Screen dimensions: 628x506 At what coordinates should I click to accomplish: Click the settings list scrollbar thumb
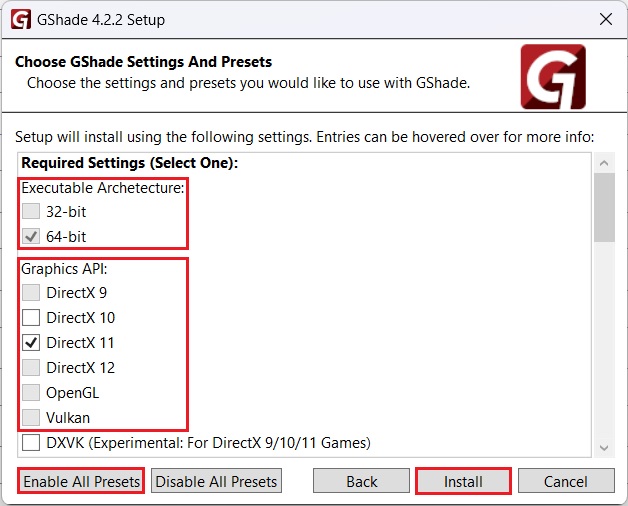[604, 207]
